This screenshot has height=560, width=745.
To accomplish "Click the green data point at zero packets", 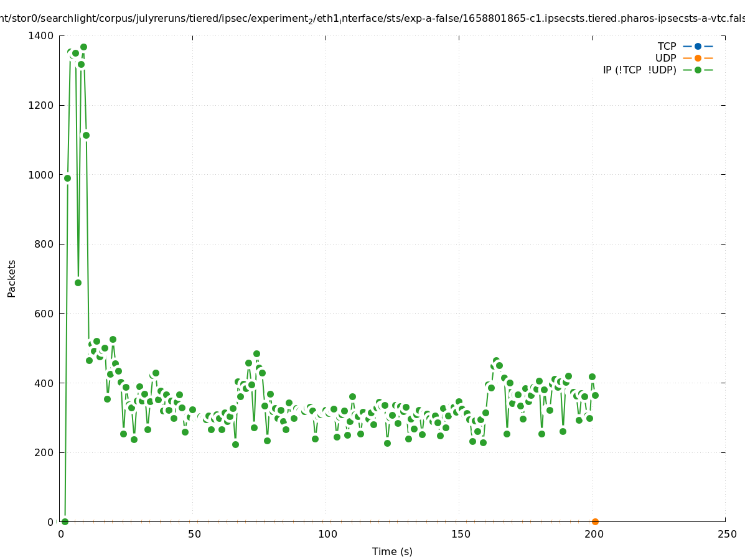I will 65,521.
